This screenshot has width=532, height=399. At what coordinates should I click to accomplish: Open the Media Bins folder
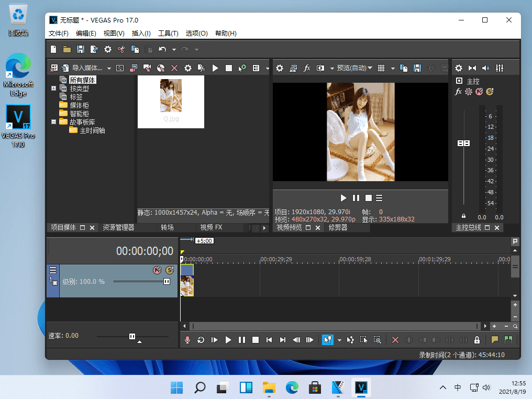pyautogui.click(x=79, y=105)
